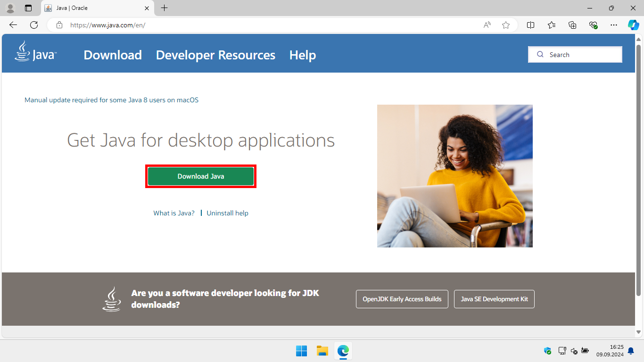Click OpenJDK Early Access Builds button
Image resolution: width=644 pixels, height=362 pixels.
402,299
